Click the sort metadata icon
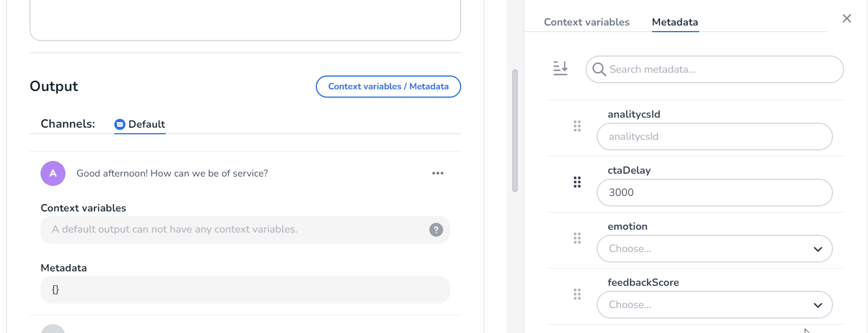The width and height of the screenshot is (868, 333). (x=561, y=68)
